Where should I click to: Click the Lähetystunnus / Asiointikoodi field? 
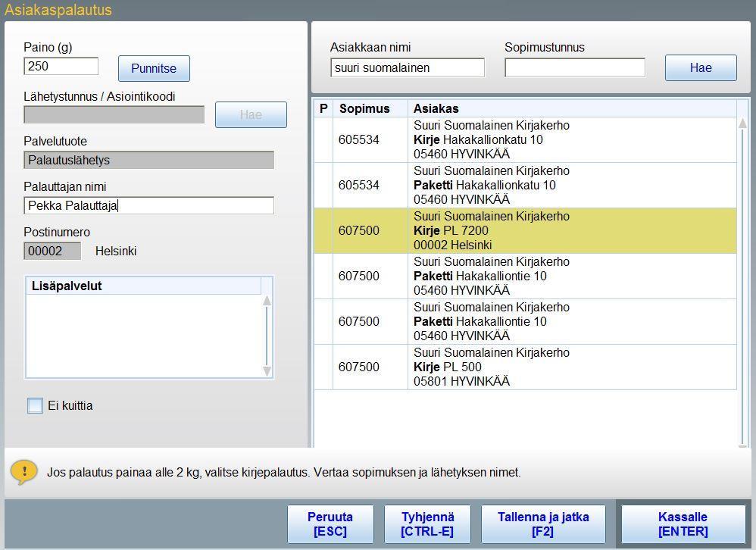point(114,114)
